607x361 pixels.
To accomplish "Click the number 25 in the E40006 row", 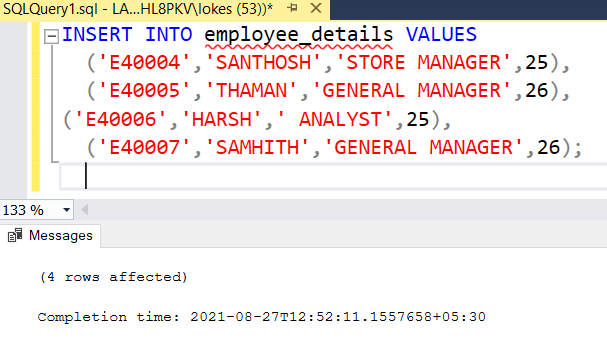I will point(418,119).
